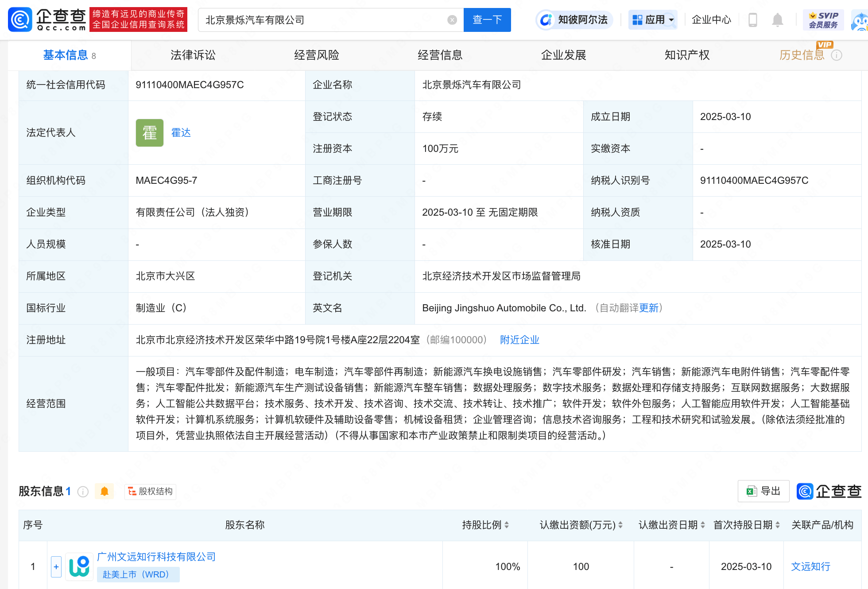The image size is (868, 589).
Task: Switch to 法律诉讼 tab
Action: pyautogui.click(x=193, y=55)
